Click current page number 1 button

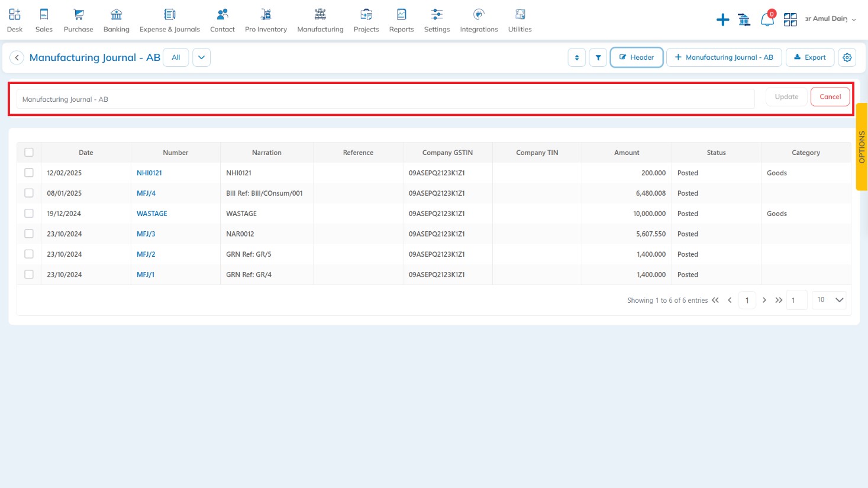pos(747,300)
